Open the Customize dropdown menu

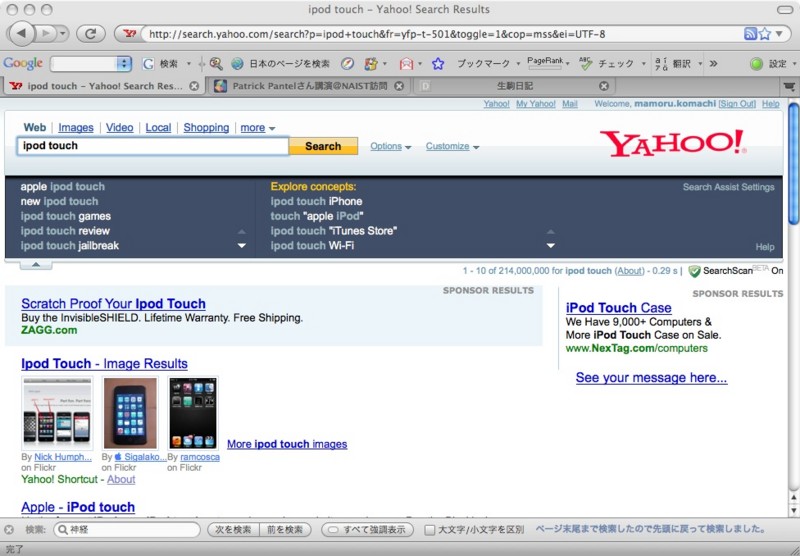pyautogui.click(x=452, y=146)
